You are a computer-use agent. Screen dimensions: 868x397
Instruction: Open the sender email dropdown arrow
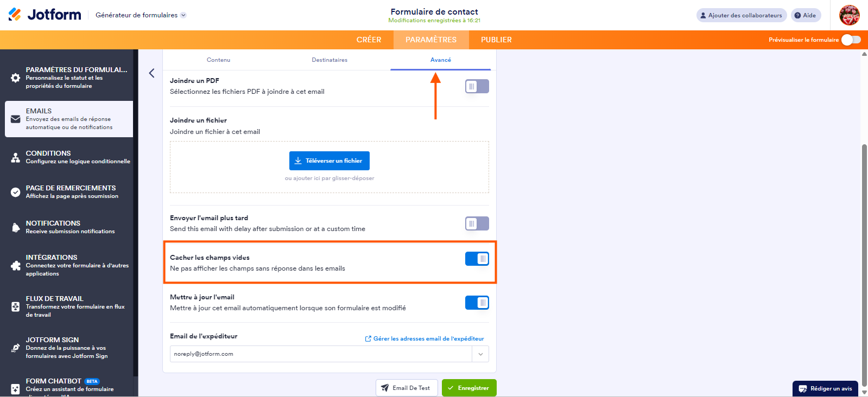480,354
